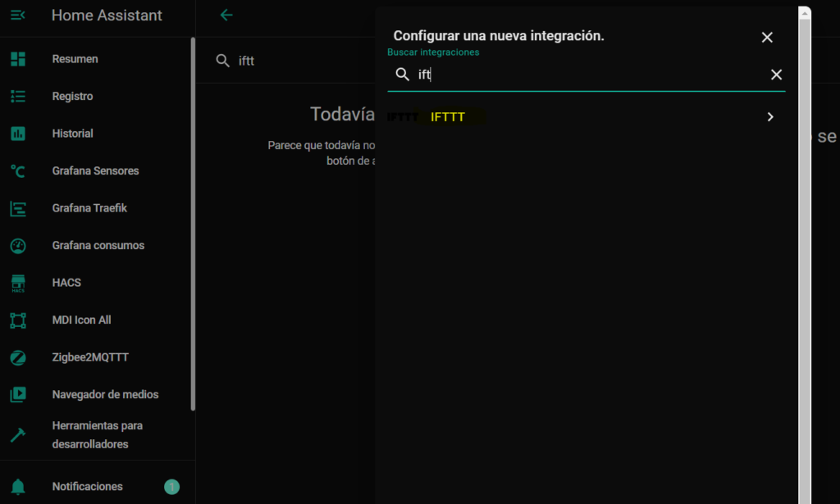Click the search icon beside iftt
This screenshot has width=840, height=504.
222,61
